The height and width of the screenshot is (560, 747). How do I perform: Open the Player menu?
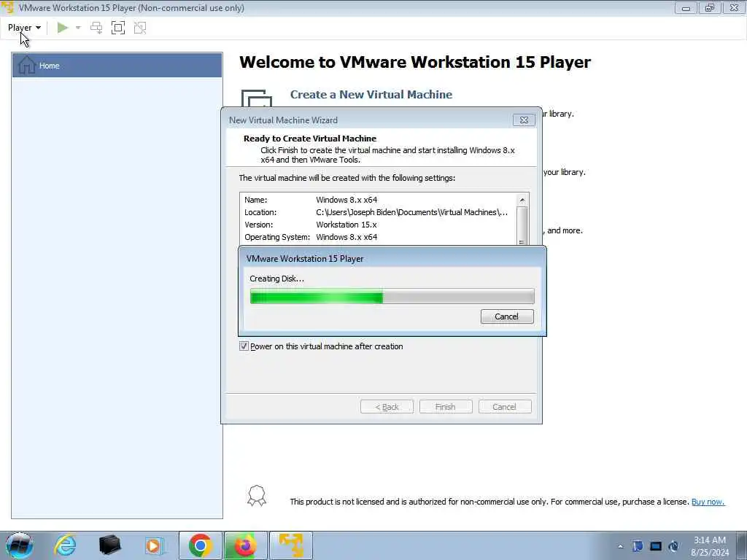(x=24, y=28)
